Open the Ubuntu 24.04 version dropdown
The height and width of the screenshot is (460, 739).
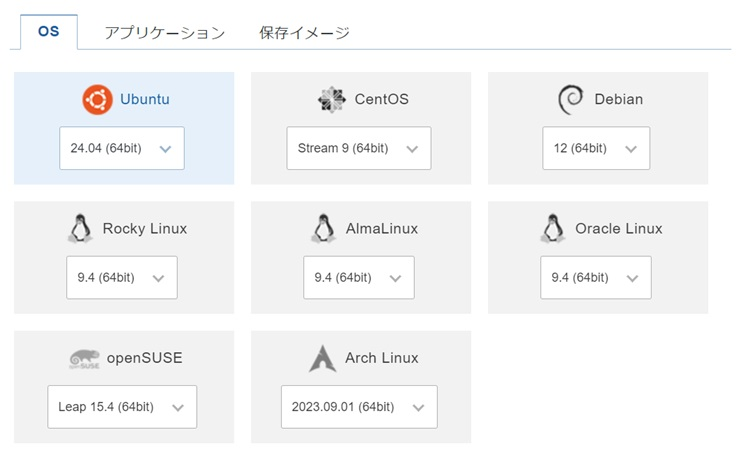click(122, 148)
